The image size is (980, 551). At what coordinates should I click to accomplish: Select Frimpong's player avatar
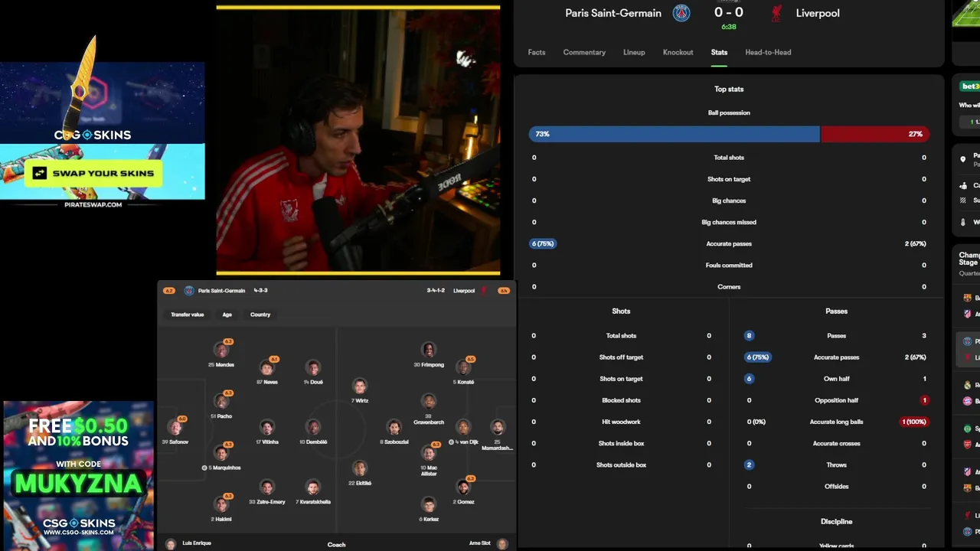tap(429, 350)
